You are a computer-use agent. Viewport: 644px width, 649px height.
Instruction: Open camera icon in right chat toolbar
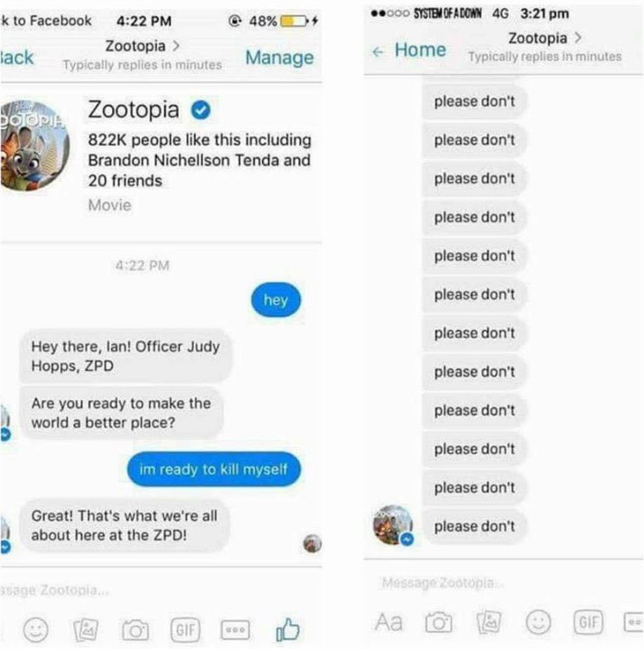(438, 622)
